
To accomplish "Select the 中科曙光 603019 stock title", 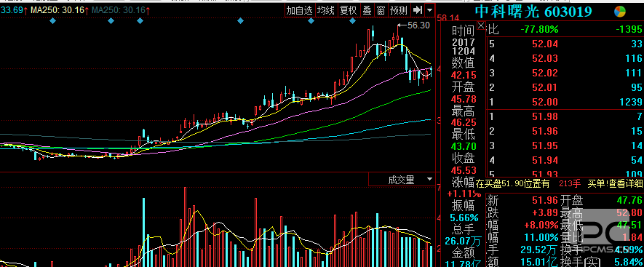I will tap(533, 12).
